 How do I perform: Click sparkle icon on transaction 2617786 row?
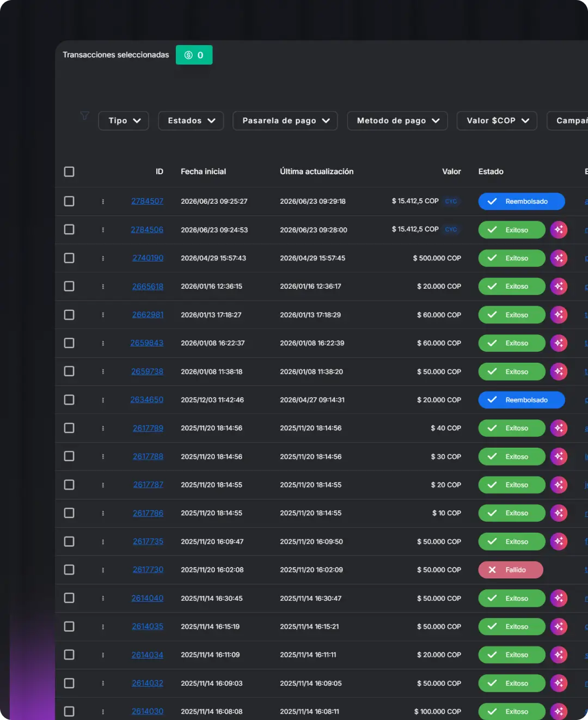[x=559, y=513]
